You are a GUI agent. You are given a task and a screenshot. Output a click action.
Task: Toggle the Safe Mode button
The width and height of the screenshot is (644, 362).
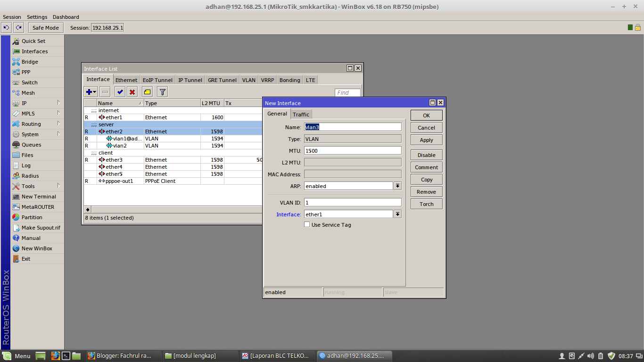pyautogui.click(x=46, y=28)
